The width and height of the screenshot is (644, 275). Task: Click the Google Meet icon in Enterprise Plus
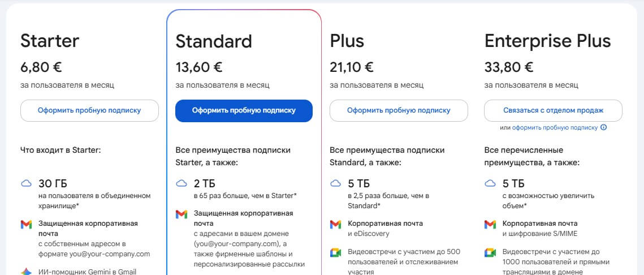490,252
